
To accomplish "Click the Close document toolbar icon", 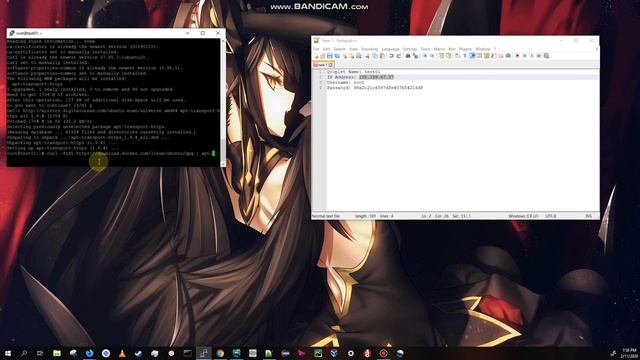I will tap(344, 56).
